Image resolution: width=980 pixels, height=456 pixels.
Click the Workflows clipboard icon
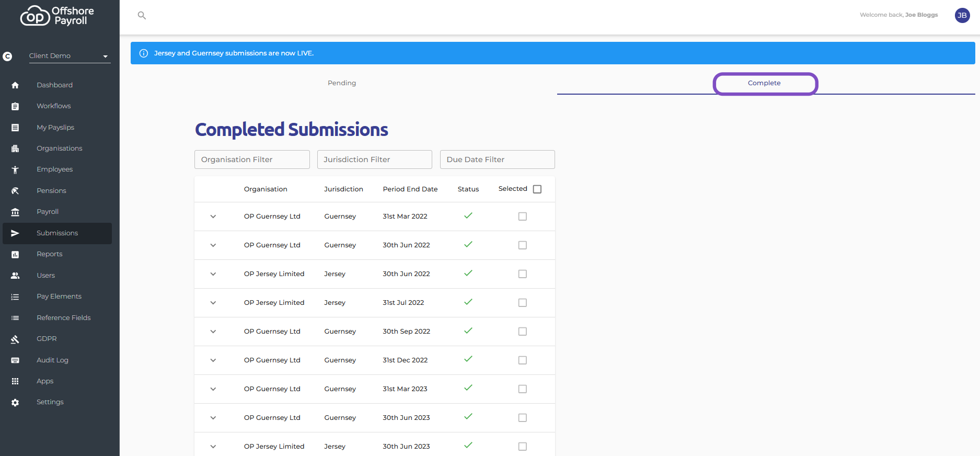tap(15, 106)
